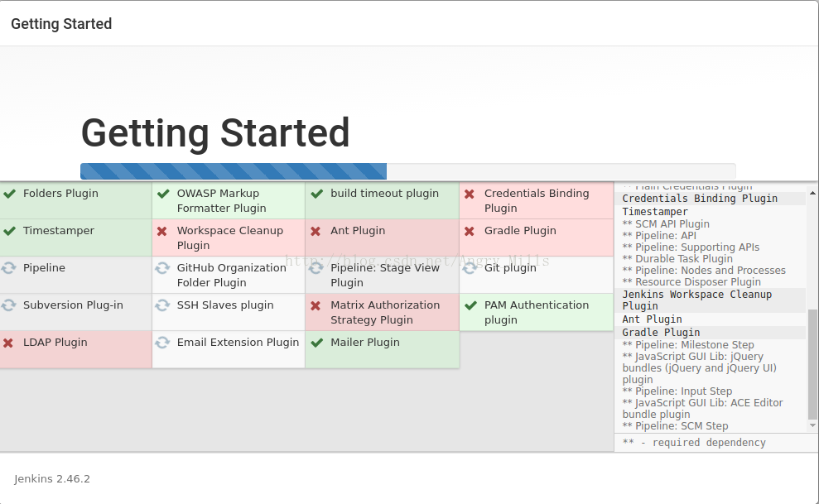Click the Pipeline: API log line
This screenshot has height=504, width=819.
point(659,235)
